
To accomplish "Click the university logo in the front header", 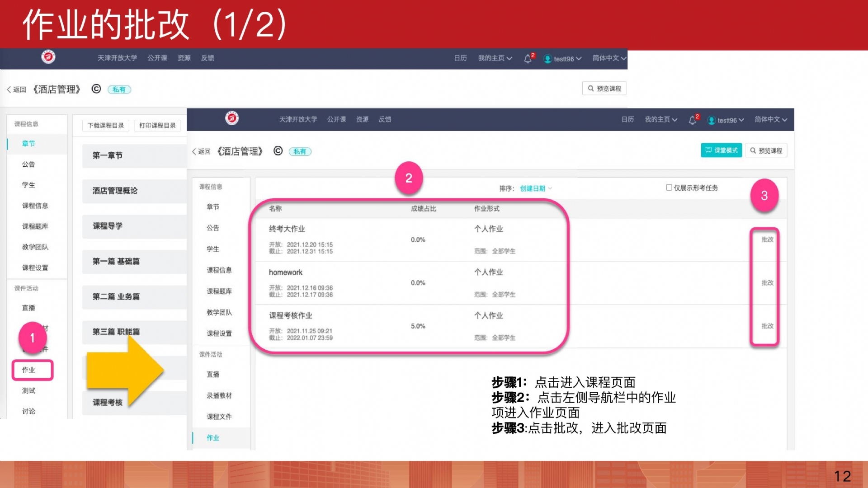I will point(232,118).
